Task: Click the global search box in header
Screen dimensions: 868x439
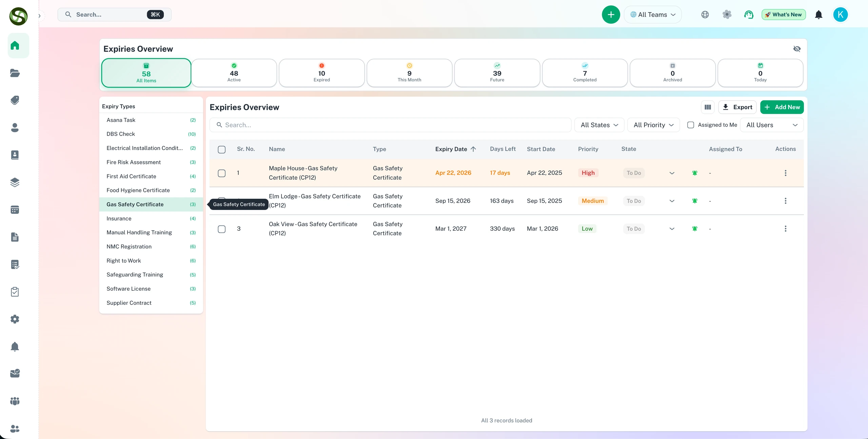Action: pyautogui.click(x=115, y=15)
